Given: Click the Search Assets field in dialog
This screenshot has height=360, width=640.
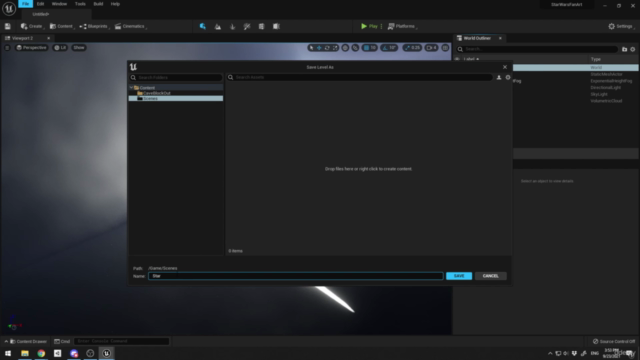Looking at the screenshot, I should coord(360,77).
